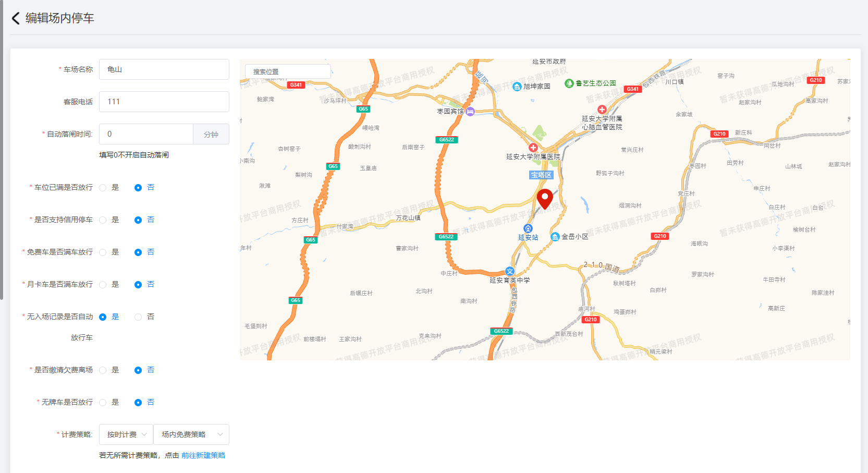
Task: Click the 枣园宾馆 hotel icon
Action: (x=470, y=111)
